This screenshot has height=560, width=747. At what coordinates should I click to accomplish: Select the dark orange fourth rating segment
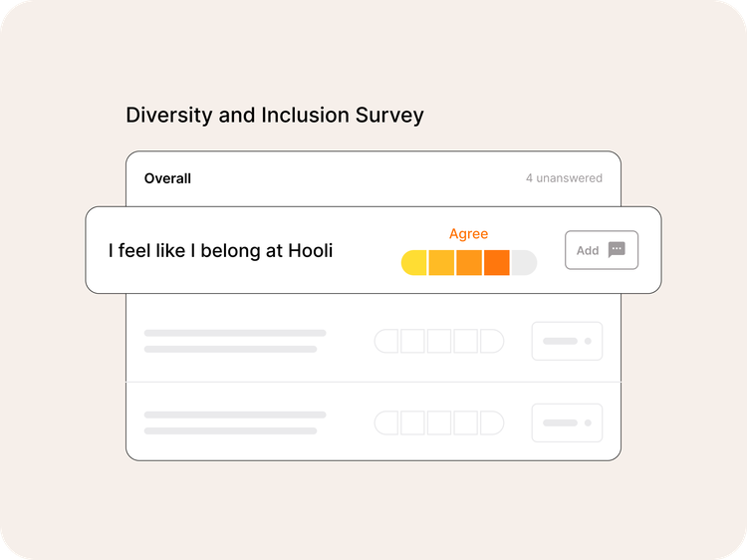pos(496,263)
